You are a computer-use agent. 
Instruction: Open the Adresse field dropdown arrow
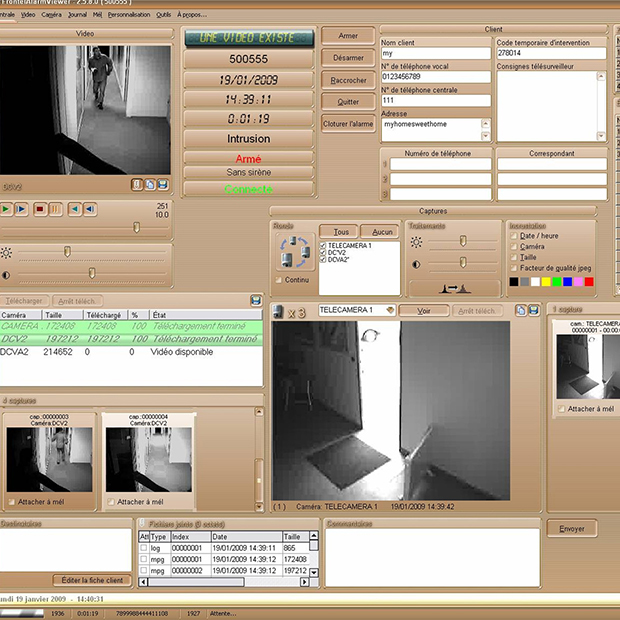click(x=486, y=136)
